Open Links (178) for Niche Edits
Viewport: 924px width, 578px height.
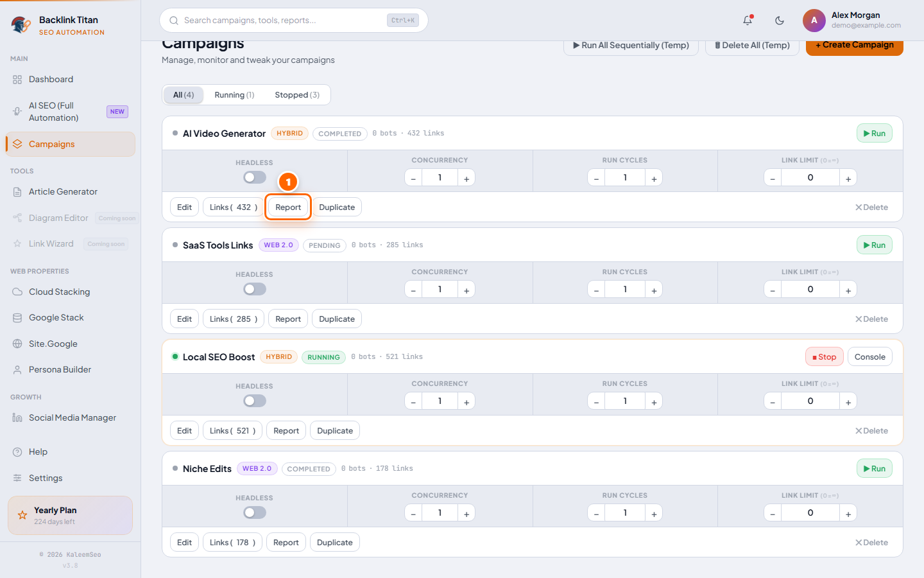(232, 543)
